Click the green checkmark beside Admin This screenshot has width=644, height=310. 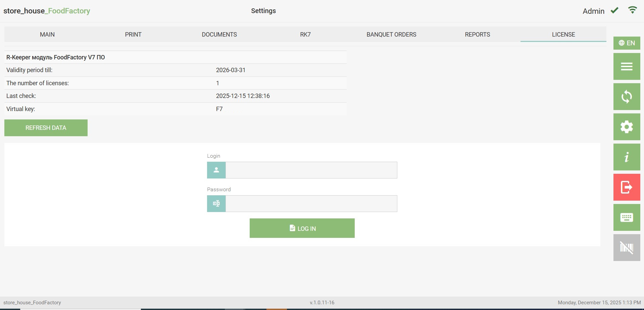614,10
